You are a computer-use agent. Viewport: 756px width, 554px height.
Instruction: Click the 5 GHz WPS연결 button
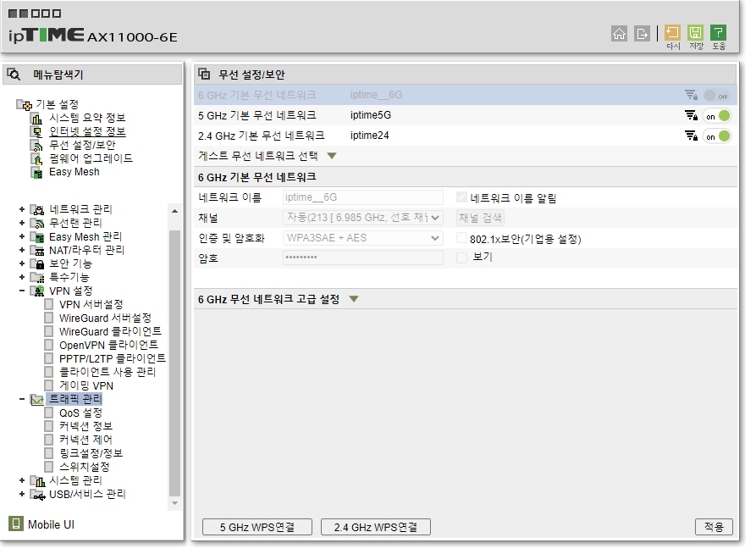tap(257, 527)
